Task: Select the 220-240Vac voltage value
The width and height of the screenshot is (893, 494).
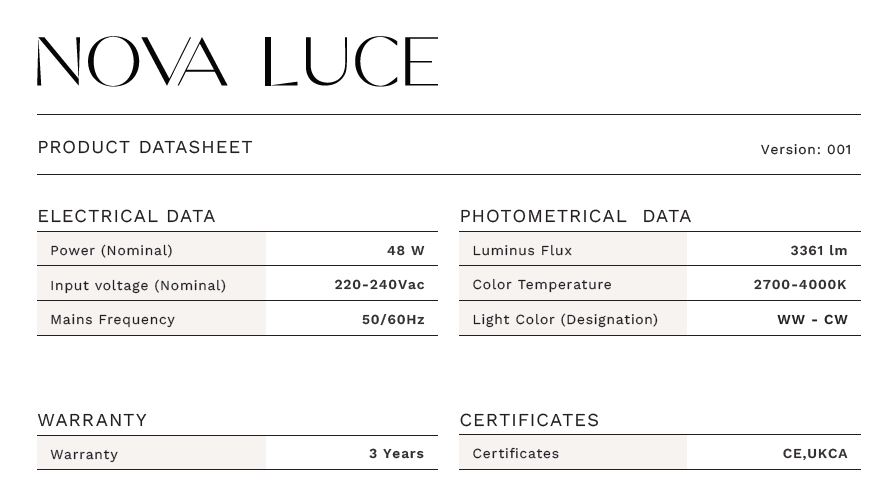Action: (x=379, y=284)
